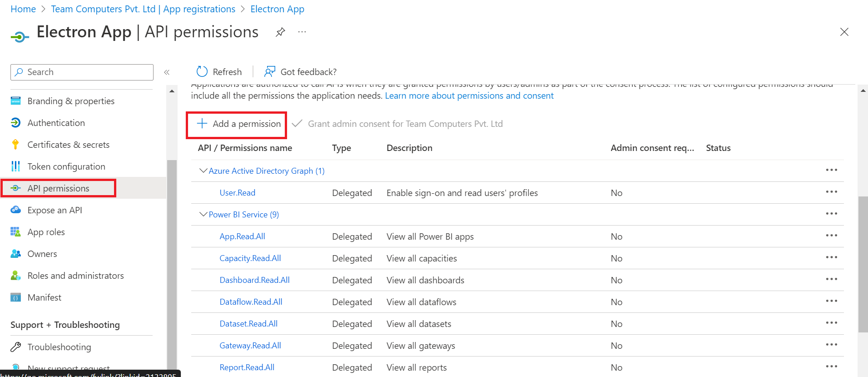The width and height of the screenshot is (868, 377).
Task: Open the Report.Read.All permission
Action: [x=247, y=367]
